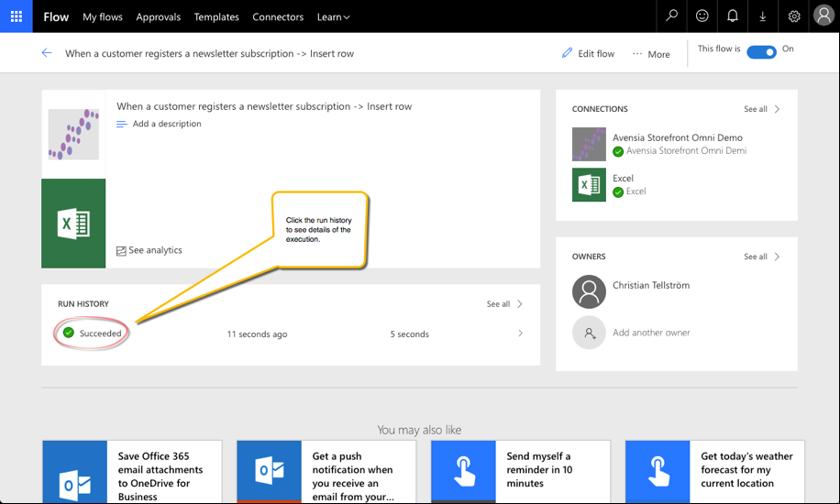Click See all in Run History
The width and height of the screenshot is (840, 504).
(498, 303)
